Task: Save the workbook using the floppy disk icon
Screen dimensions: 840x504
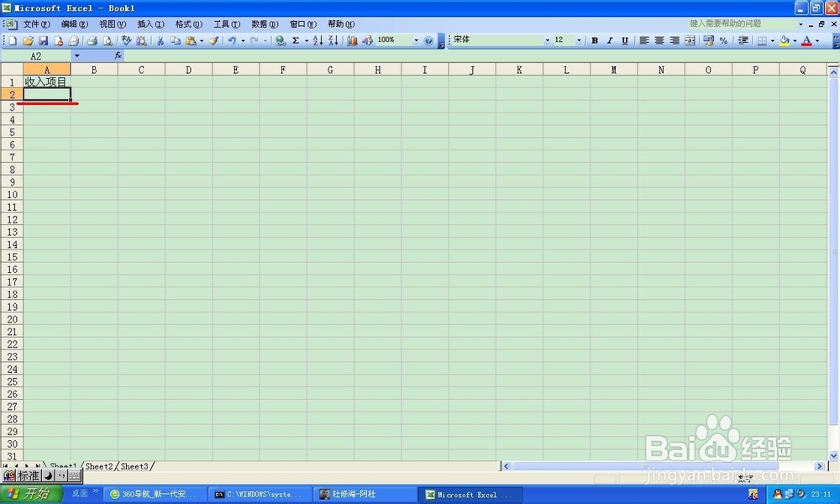Action: click(x=44, y=40)
